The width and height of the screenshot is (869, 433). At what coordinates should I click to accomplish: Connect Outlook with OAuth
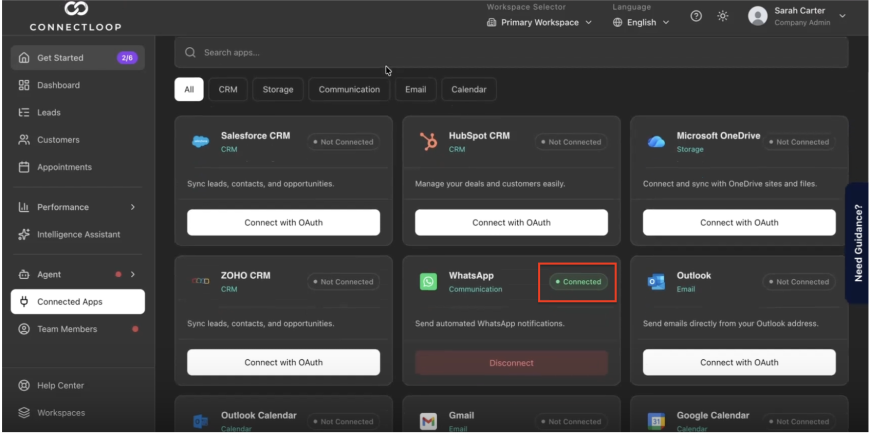click(739, 362)
